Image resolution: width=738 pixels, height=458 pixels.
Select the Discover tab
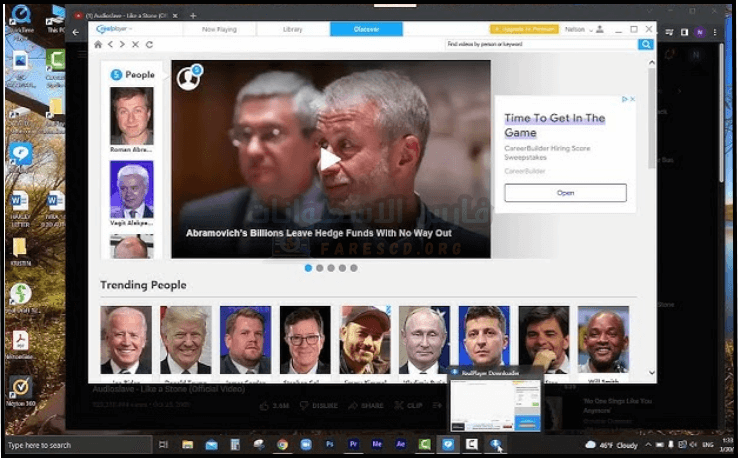tap(366, 30)
